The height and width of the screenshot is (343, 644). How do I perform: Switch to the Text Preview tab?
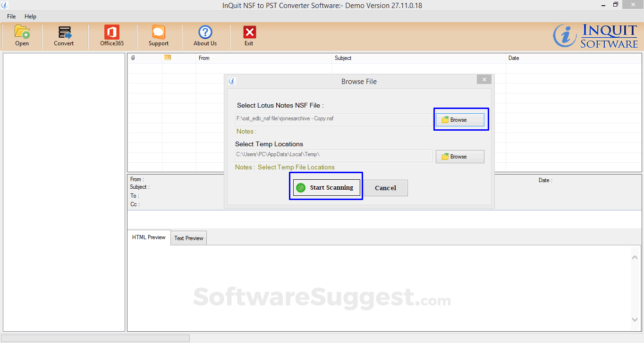pos(189,238)
